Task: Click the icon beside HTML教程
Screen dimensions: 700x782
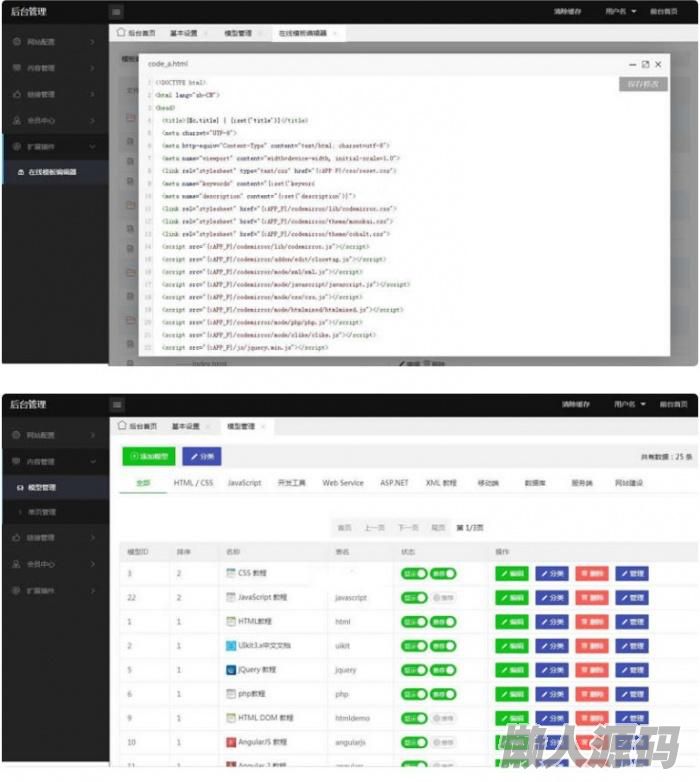Action: (231, 621)
